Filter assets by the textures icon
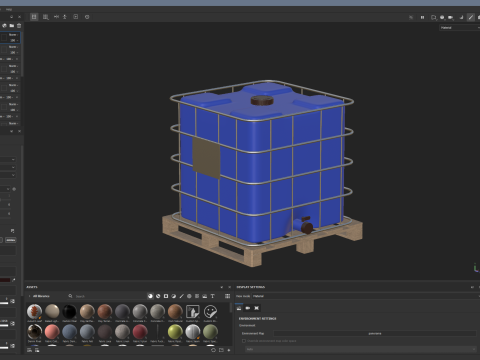This screenshot has height=360, width=480. point(197,296)
